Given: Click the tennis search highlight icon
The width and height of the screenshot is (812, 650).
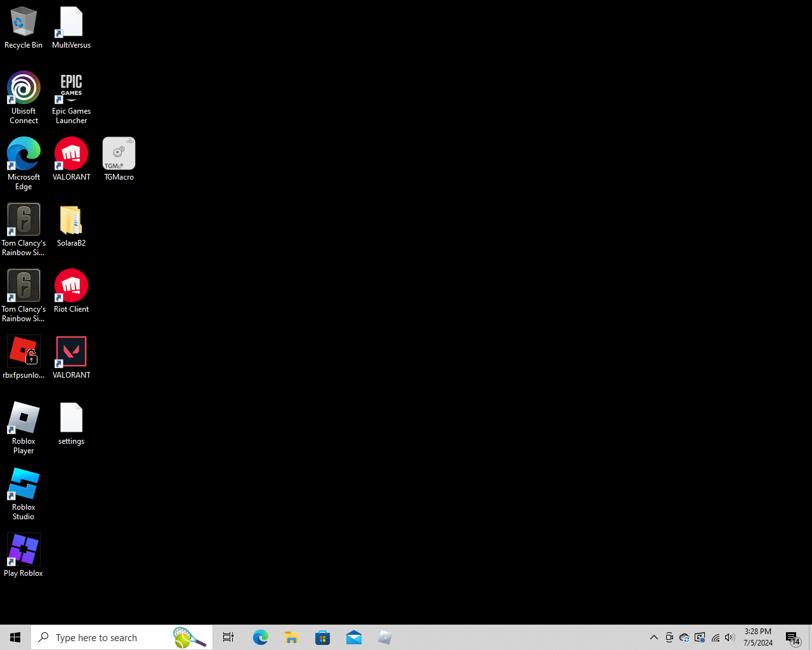Looking at the screenshot, I should tap(189, 637).
